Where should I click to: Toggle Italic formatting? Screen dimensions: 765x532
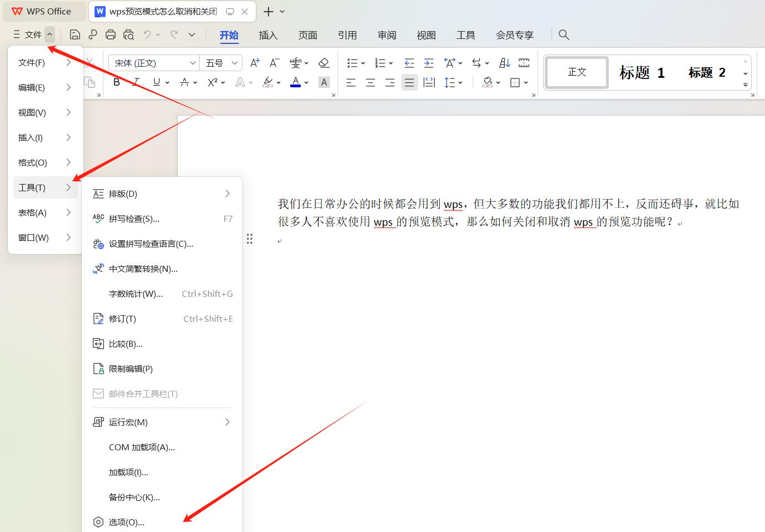[136, 82]
